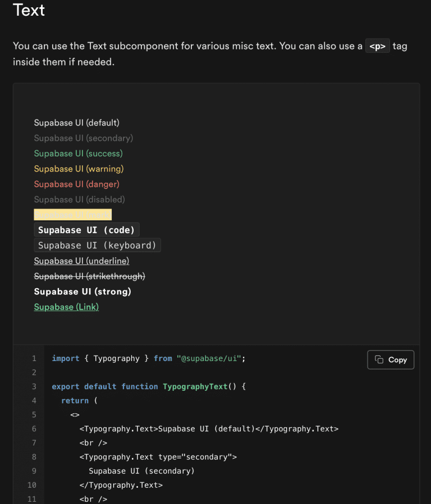Click the Supabase UI (disabled) text
The height and width of the screenshot is (504, 431).
[x=79, y=200]
